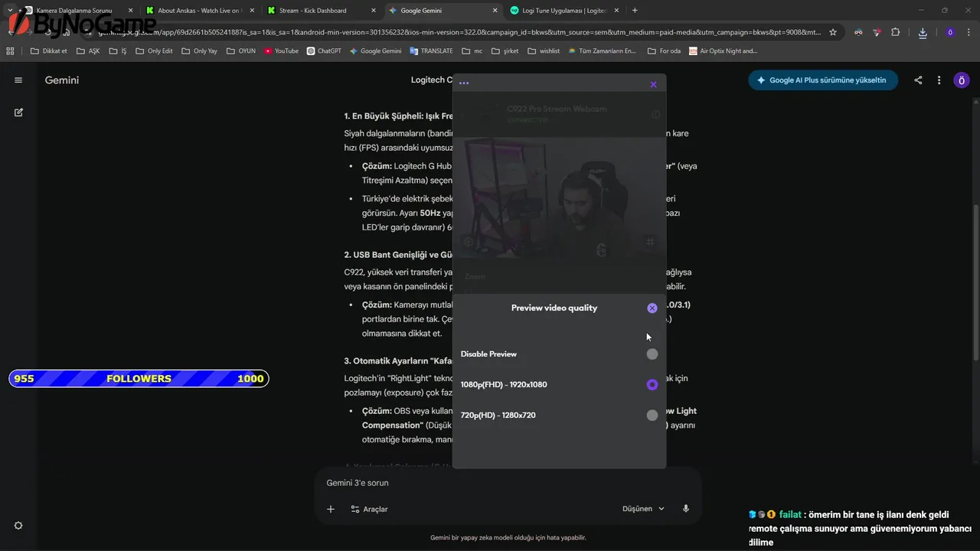Open Gemini conversation more options menu
The image size is (980, 551).
coord(939,80)
